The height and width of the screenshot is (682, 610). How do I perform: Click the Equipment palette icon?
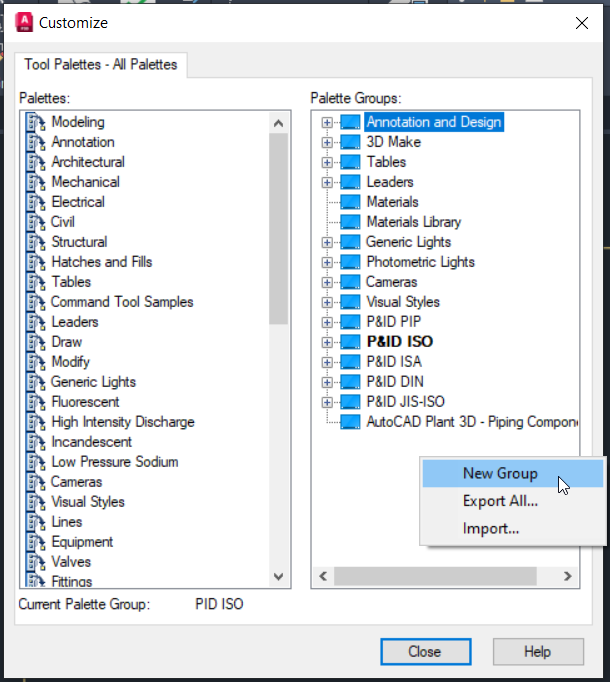pyautogui.click(x=36, y=542)
